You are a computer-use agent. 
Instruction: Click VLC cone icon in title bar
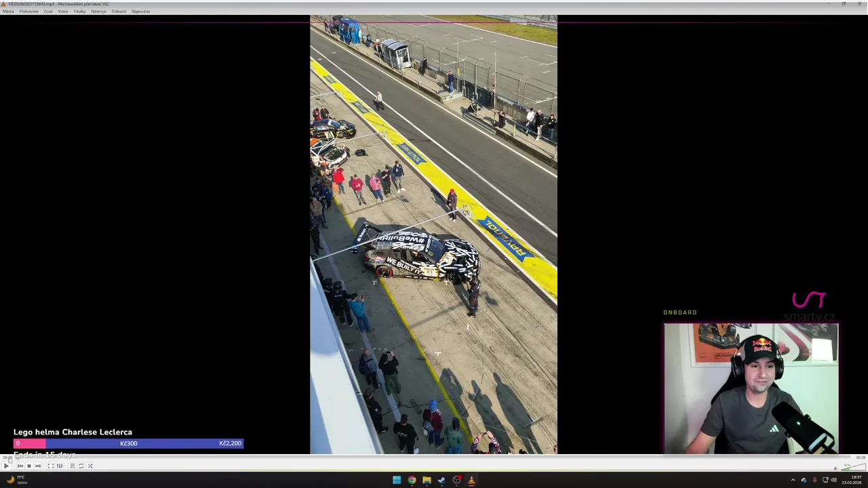4,4
